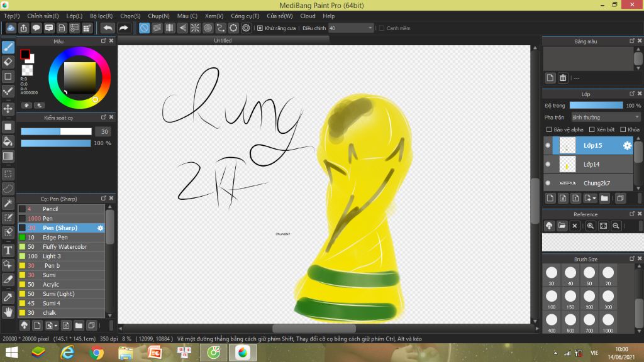
Task: Click brush size value field 30
Action: coord(104,131)
